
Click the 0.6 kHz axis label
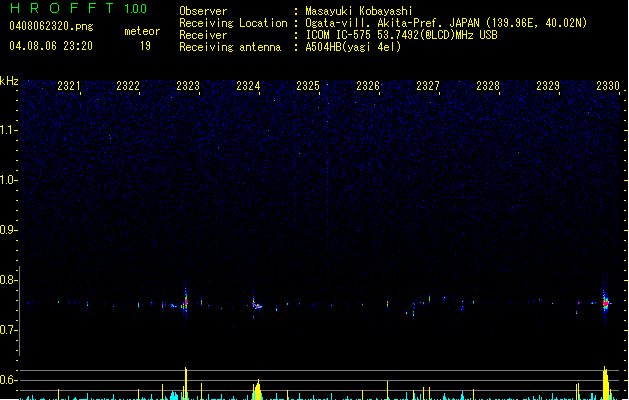pos(8,380)
